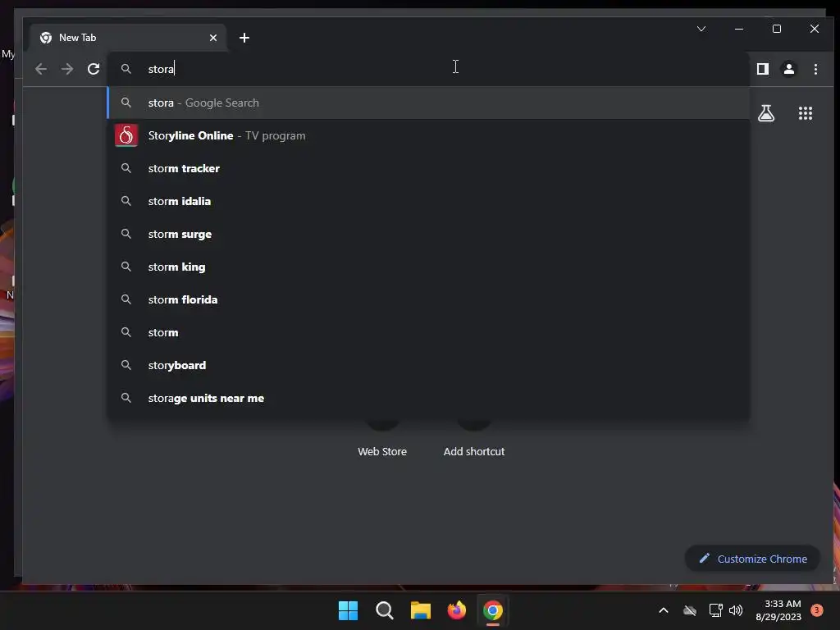
Task: Pick the plain 'storm' suggestion
Action: point(428,332)
